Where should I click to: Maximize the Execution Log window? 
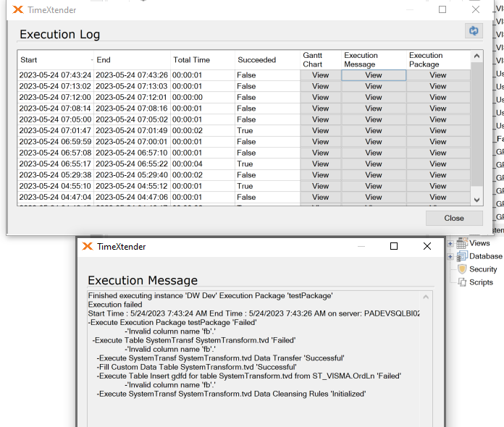[x=442, y=9]
